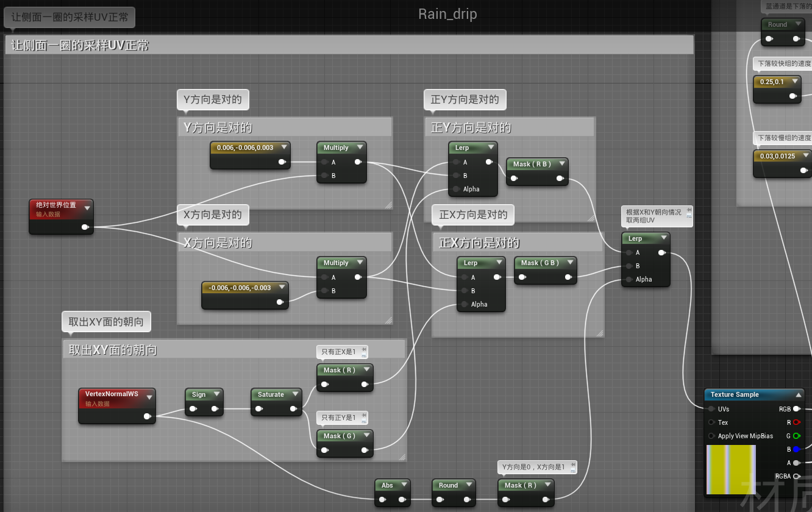Select B pin of Lerp in 正X方向是对的
Image resolution: width=812 pixels, height=512 pixels.
(464, 291)
